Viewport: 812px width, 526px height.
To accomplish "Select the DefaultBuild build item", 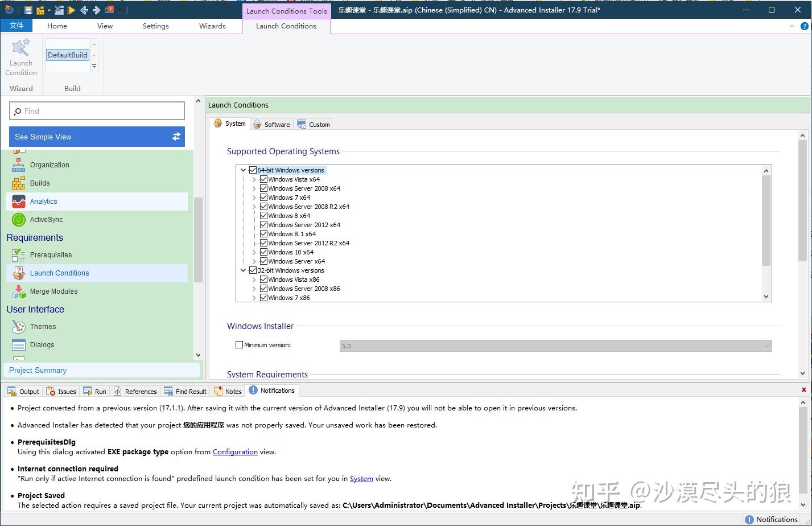I will tap(68, 55).
